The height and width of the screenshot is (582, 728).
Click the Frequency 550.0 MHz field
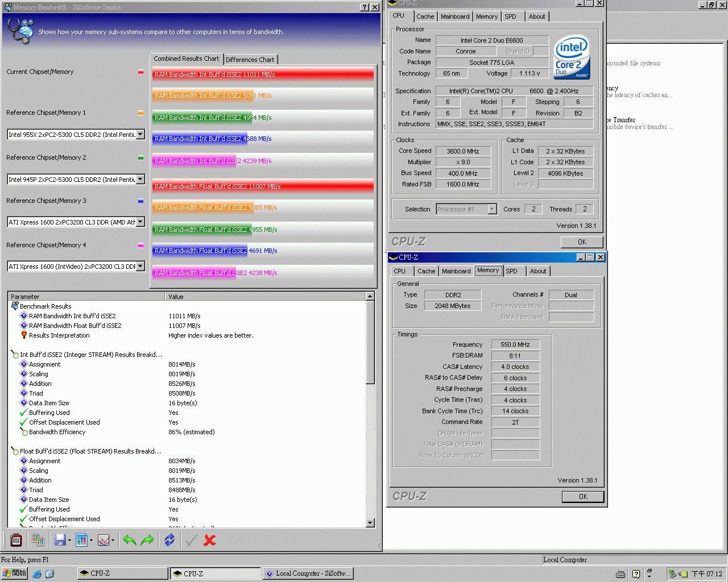515,344
